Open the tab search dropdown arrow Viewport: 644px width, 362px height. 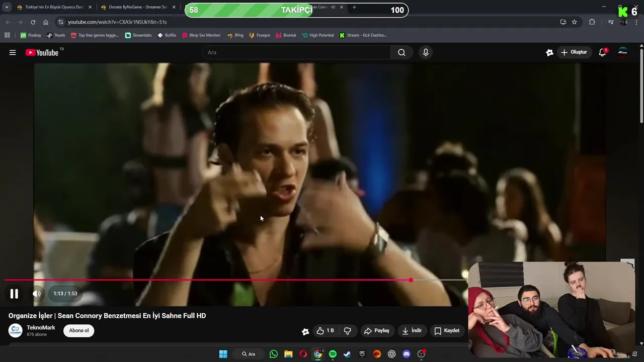point(7,7)
